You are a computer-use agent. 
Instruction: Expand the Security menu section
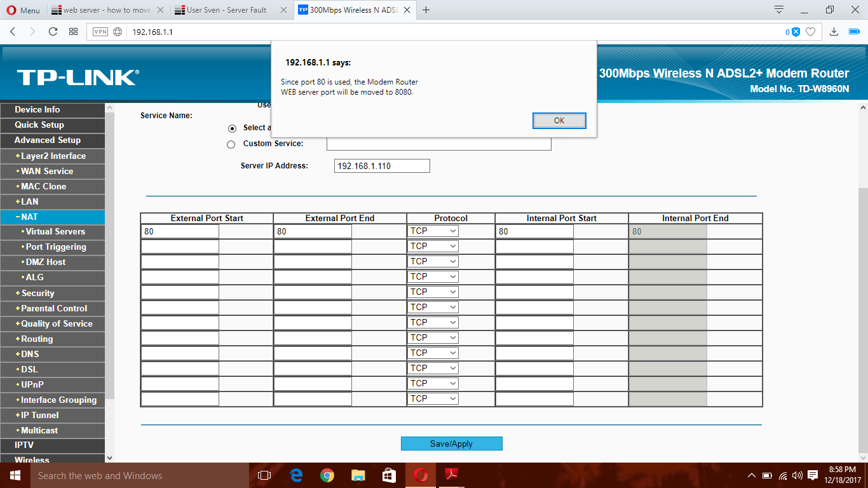[x=37, y=293]
